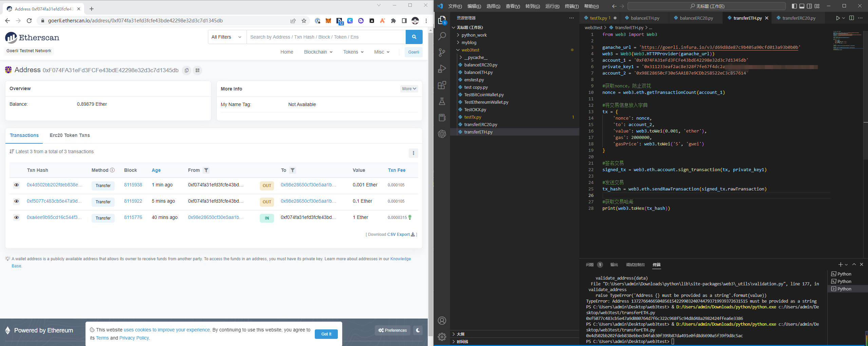Open the Source Control view

(x=442, y=53)
